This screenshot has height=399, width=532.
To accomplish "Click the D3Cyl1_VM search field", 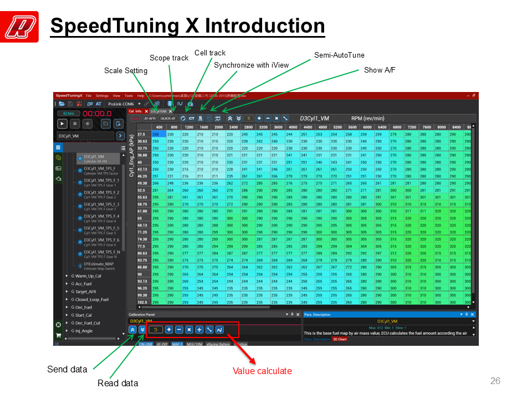I will click(x=85, y=136).
